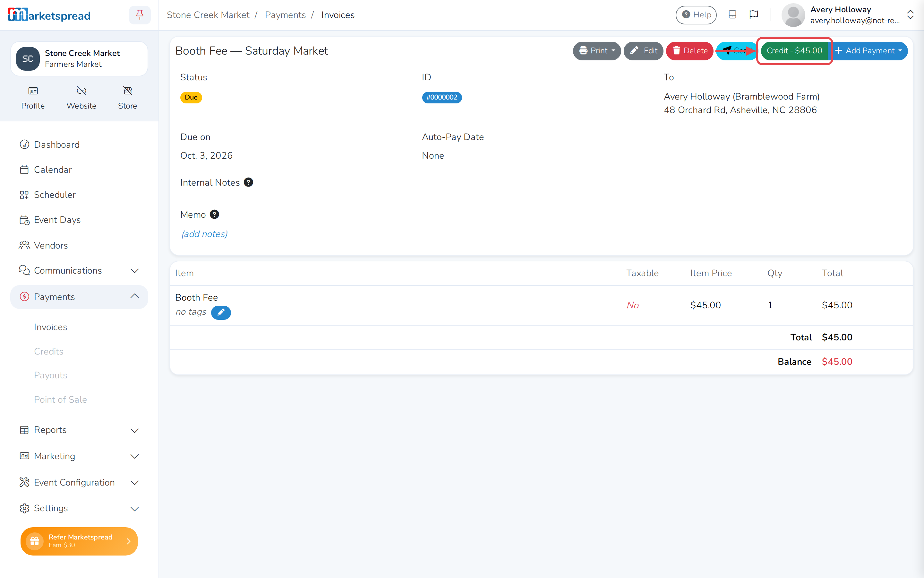Click Payments in the breadcrumb

coord(285,15)
